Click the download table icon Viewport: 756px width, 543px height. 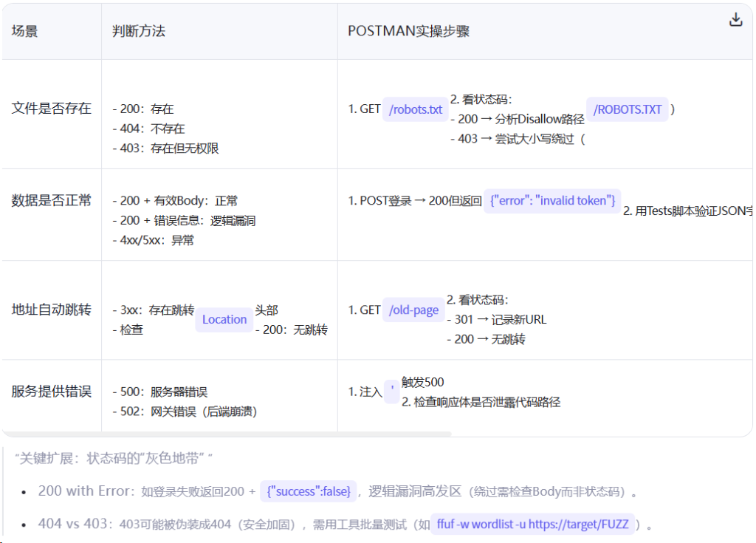pyautogui.click(x=735, y=20)
